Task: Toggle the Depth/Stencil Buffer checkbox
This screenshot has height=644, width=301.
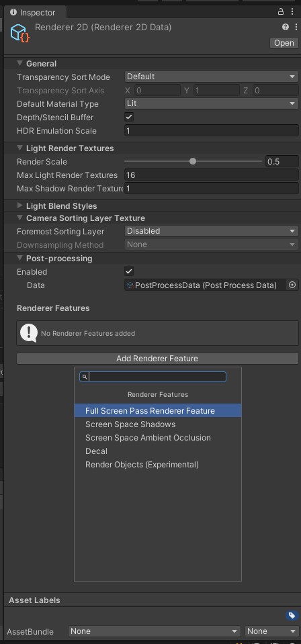Action: coord(129,117)
